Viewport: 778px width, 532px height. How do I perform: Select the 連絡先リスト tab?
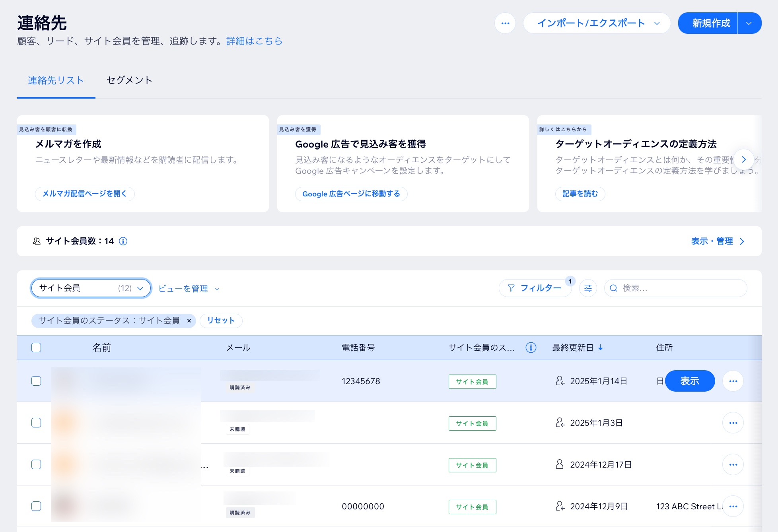[x=56, y=80]
